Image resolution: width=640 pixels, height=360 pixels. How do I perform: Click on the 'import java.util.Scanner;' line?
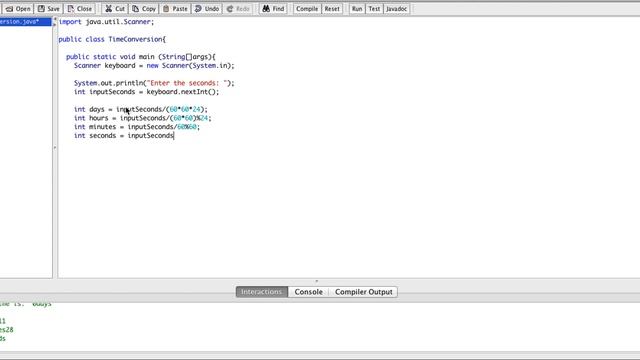coord(107,22)
